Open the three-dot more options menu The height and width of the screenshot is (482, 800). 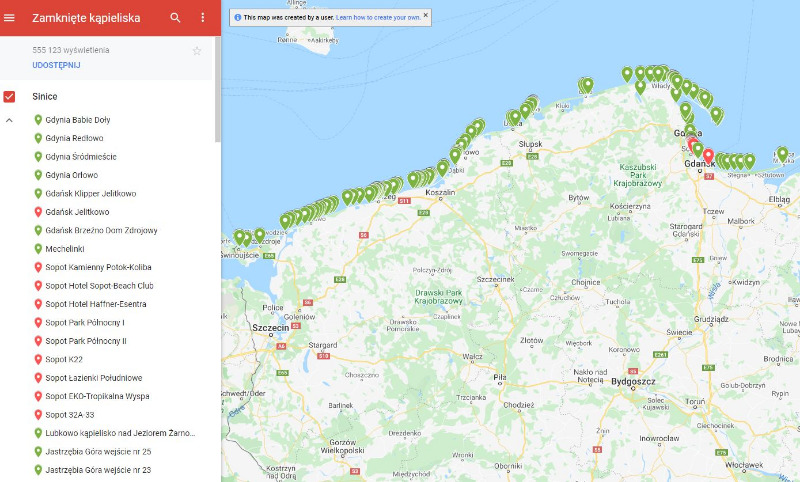point(203,18)
